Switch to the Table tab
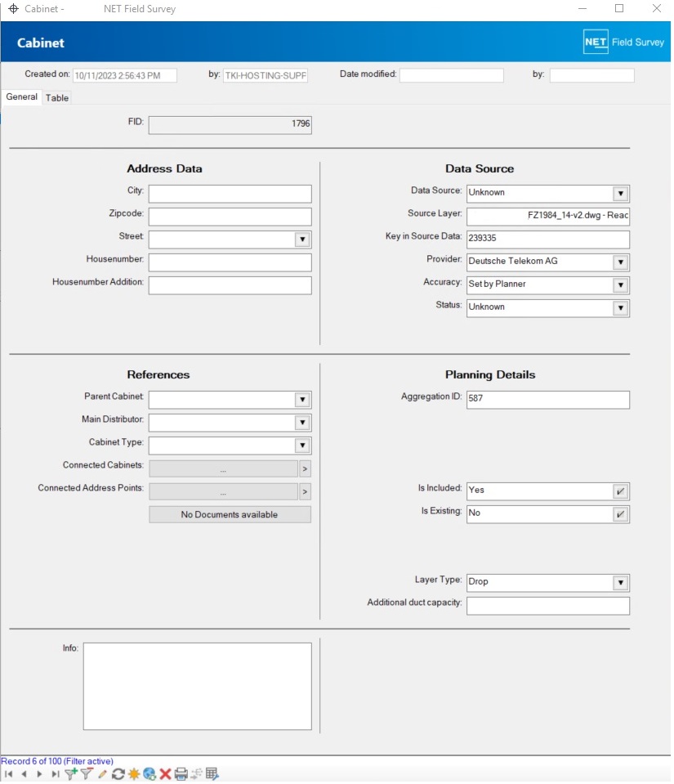Image resolution: width=674 pixels, height=784 pixels. [57, 98]
